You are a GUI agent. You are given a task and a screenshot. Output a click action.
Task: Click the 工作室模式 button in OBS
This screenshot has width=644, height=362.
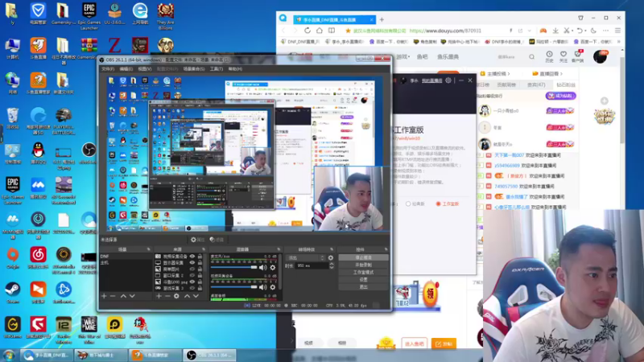tap(364, 273)
